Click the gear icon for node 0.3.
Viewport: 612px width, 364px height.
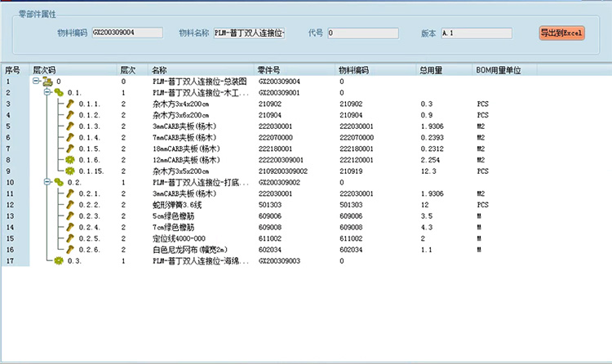(59, 260)
